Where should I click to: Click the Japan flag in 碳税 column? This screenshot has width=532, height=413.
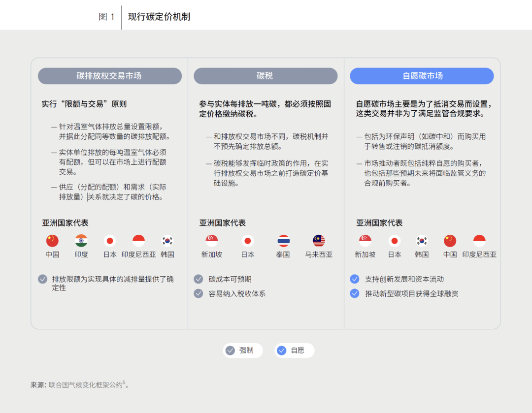(x=248, y=241)
